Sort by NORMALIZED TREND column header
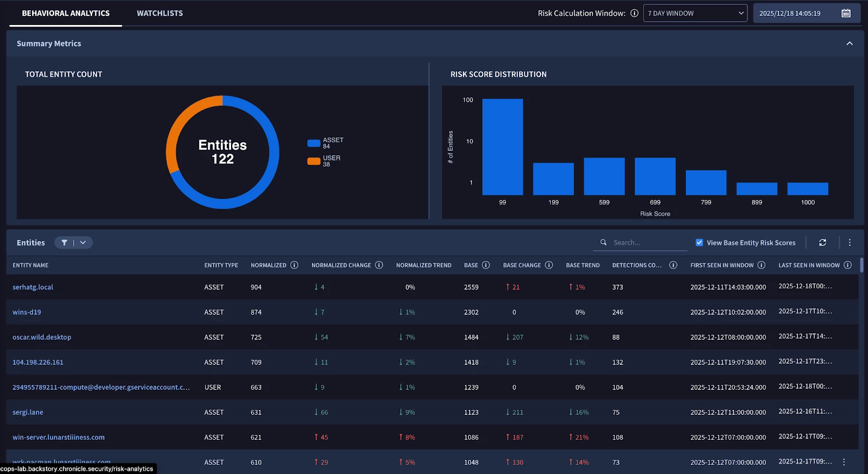Viewport: 868px width, 474px height. click(x=424, y=265)
